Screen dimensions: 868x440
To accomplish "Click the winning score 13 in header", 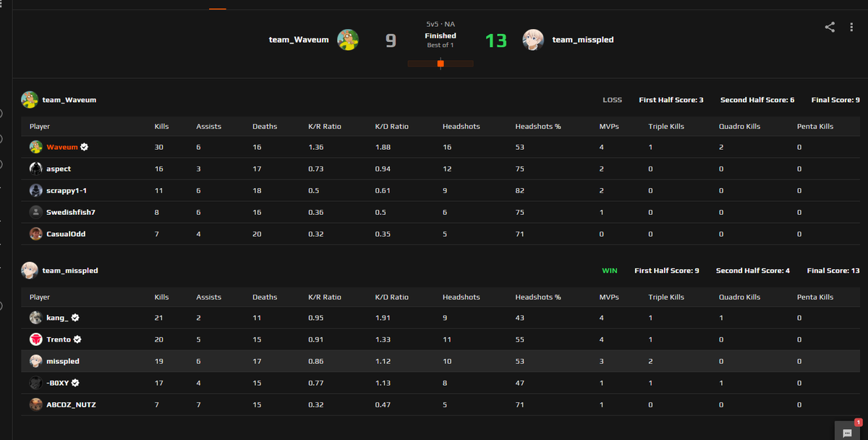I will pyautogui.click(x=496, y=41).
